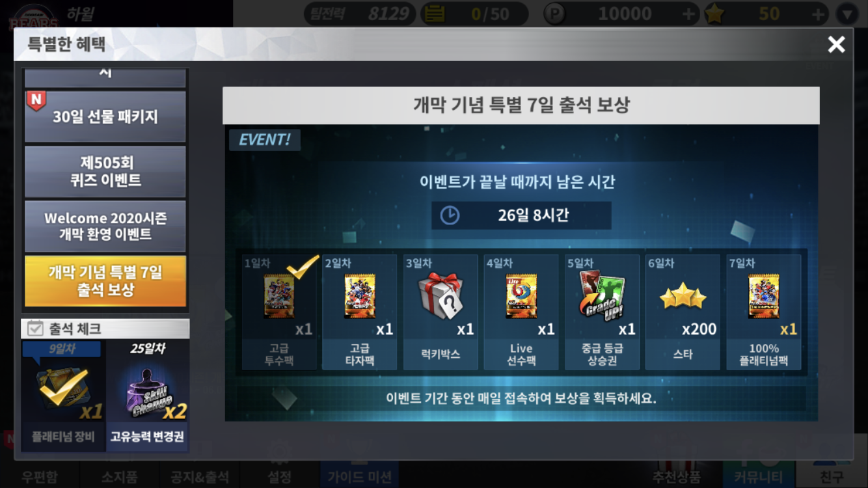The width and height of the screenshot is (868, 488).
Task: Close the 특별한 혜택 popup window
Action: 836,44
